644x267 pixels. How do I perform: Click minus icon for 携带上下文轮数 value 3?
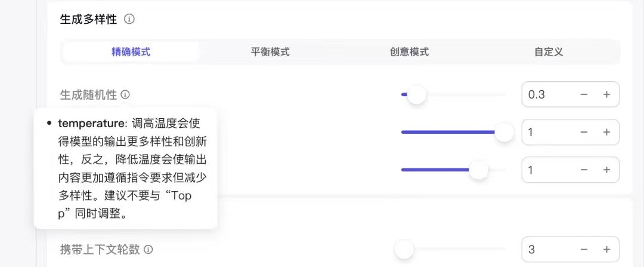[584, 250]
